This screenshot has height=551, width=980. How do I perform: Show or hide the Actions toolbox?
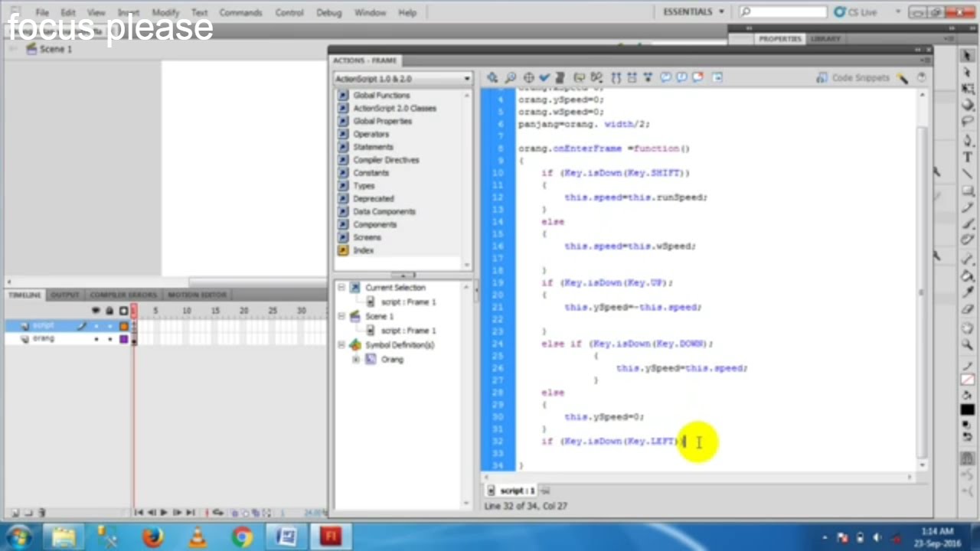(717, 78)
